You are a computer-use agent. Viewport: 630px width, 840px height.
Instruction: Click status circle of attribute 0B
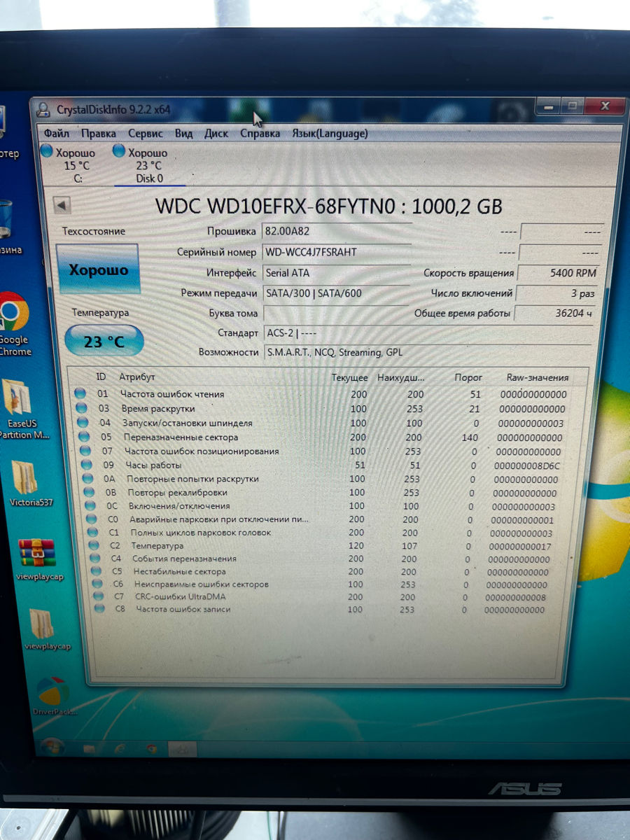point(90,492)
